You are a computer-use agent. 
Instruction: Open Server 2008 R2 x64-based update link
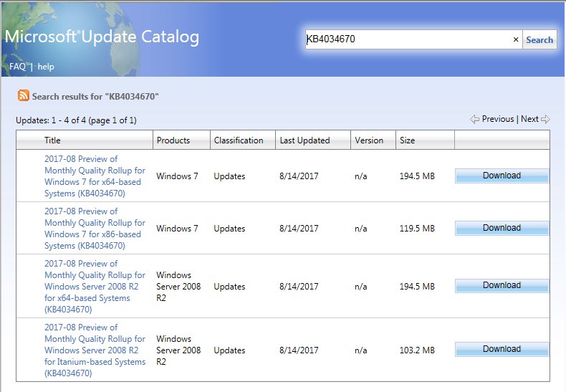click(x=95, y=286)
